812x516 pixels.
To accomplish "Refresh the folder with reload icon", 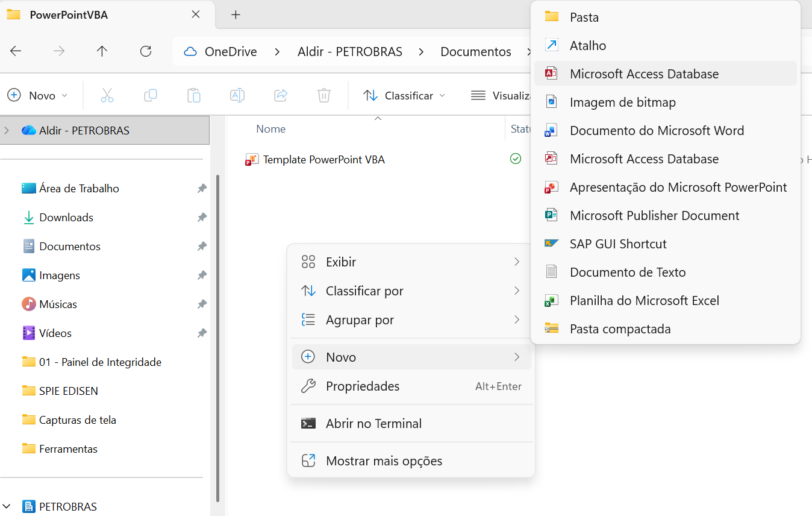I will click(145, 51).
